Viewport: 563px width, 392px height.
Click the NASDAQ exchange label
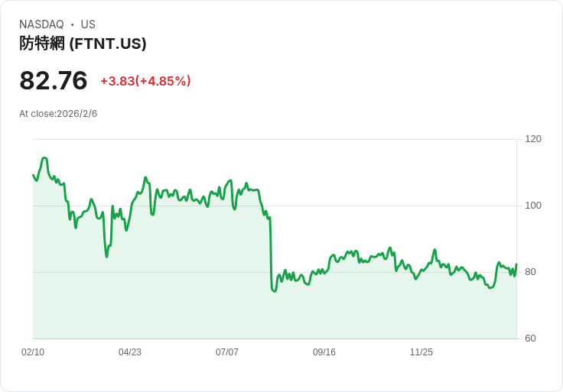coord(41,24)
